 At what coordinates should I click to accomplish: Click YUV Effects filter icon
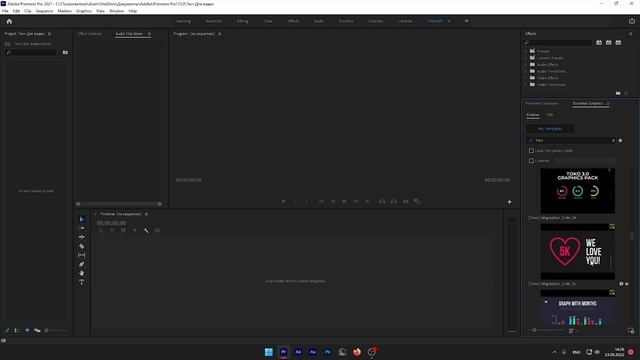click(x=618, y=42)
